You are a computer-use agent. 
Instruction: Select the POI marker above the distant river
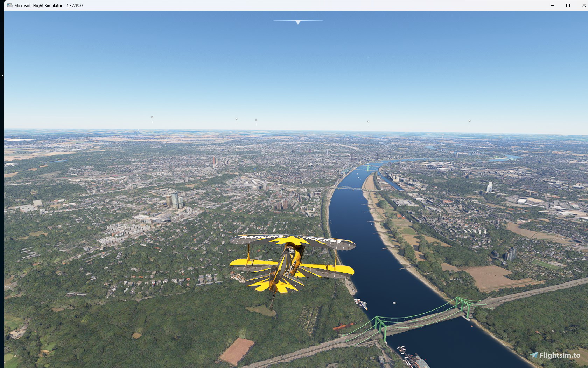tap(368, 122)
